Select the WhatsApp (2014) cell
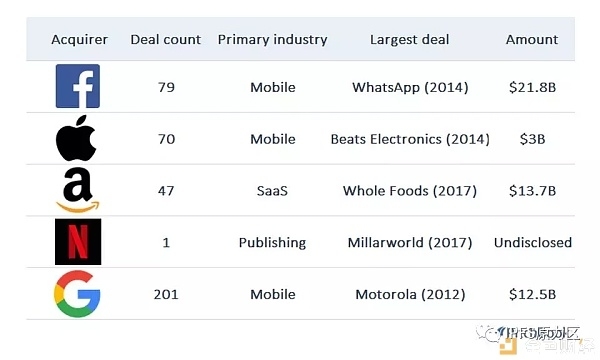 410,88
